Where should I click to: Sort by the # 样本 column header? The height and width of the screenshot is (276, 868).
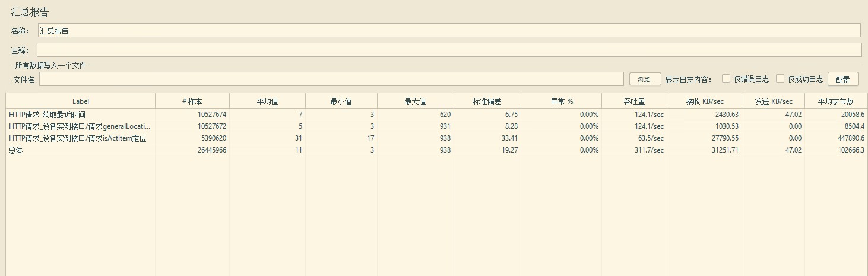(x=192, y=101)
